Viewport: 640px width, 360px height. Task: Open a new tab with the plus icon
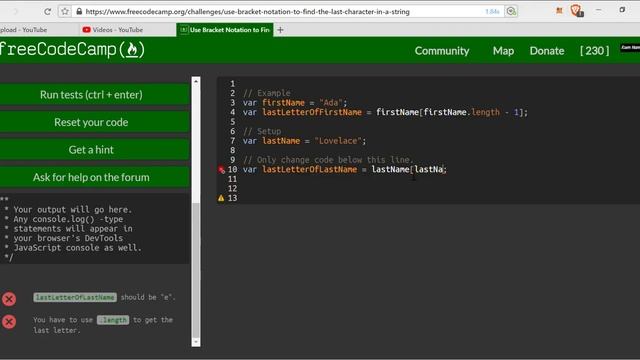pyautogui.click(x=280, y=30)
